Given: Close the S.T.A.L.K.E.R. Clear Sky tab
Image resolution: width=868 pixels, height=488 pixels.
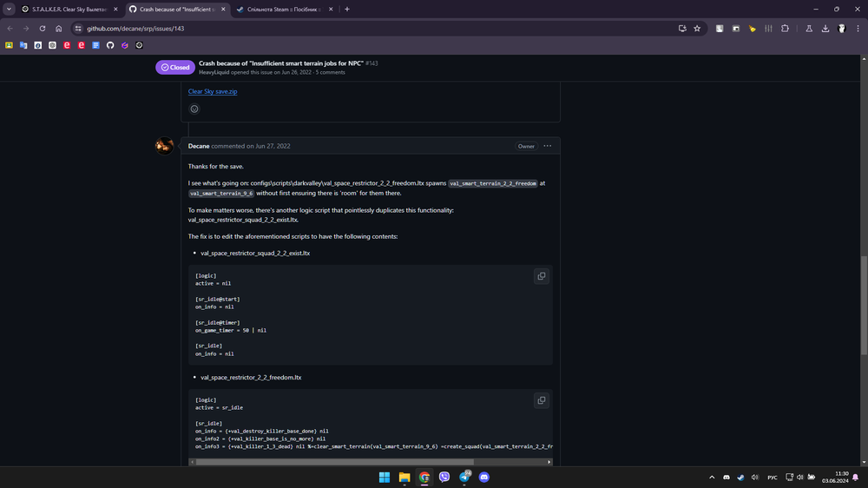Looking at the screenshot, I should pyautogui.click(x=115, y=10).
